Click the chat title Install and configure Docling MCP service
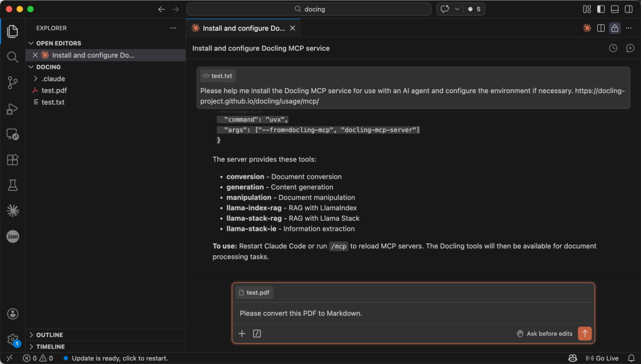Image resolution: width=641 pixels, height=364 pixels. pyautogui.click(x=261, y=48)
